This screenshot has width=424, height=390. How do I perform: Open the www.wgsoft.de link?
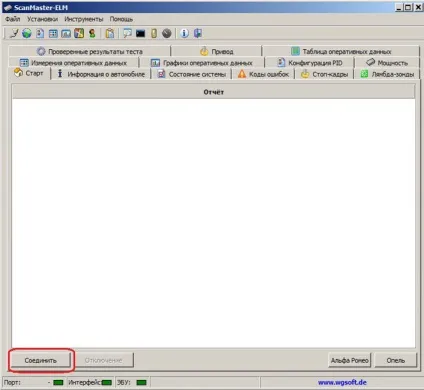(342, 382)
